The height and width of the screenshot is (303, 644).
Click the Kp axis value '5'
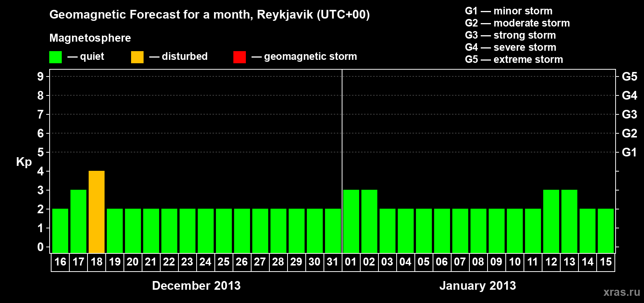41,152
